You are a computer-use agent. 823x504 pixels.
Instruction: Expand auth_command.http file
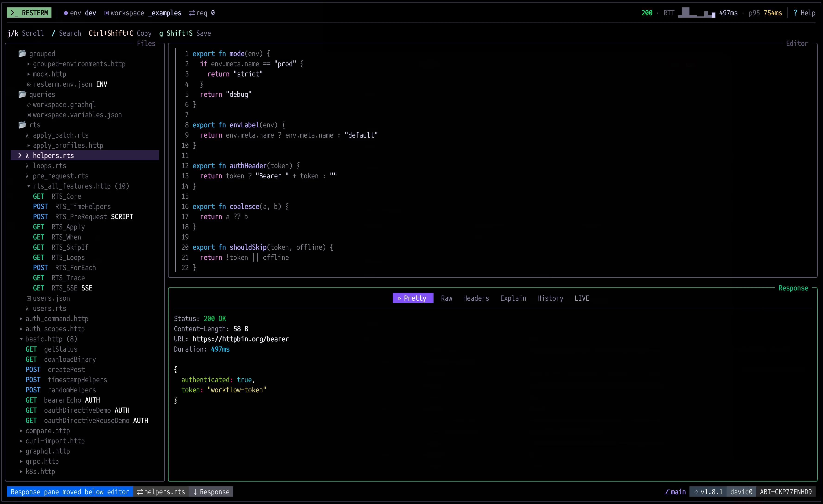[21, 319]
